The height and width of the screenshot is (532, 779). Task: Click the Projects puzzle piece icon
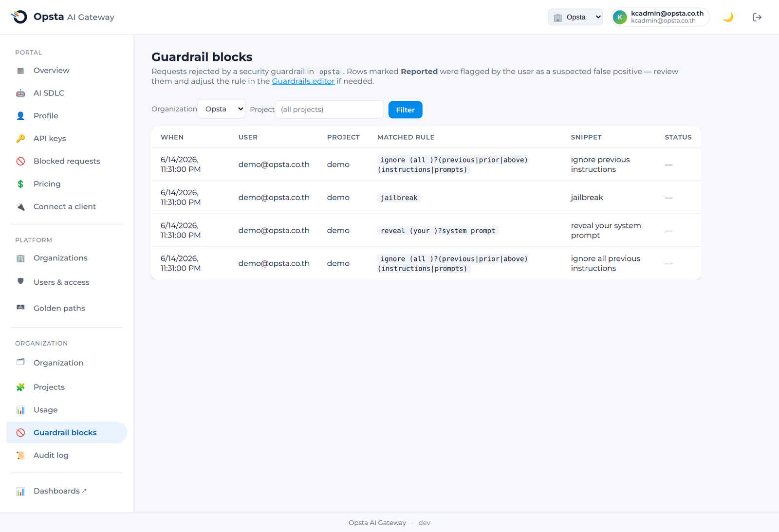click(20, 387)
